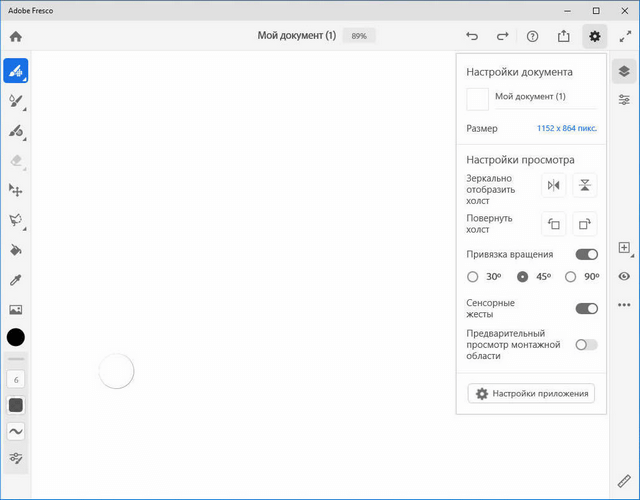The height and width of the screenshot is (500, 640).
Task: Select the 30° rotation snap option
Action: [x=473, y=277]
